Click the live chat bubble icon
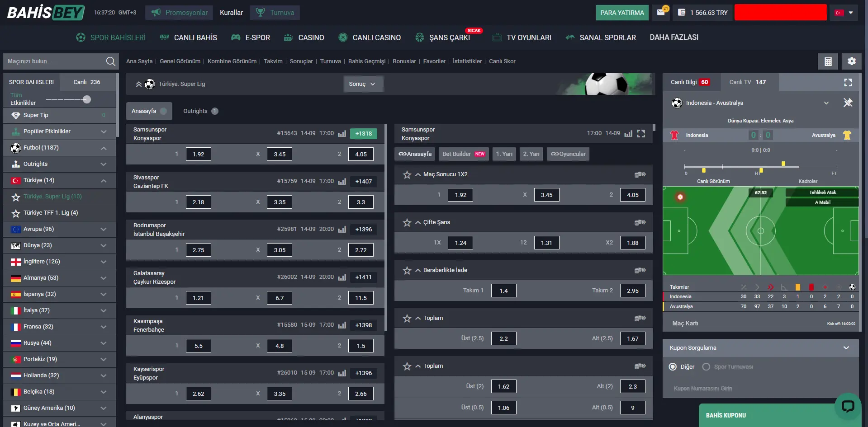 (x=848, y=406)
